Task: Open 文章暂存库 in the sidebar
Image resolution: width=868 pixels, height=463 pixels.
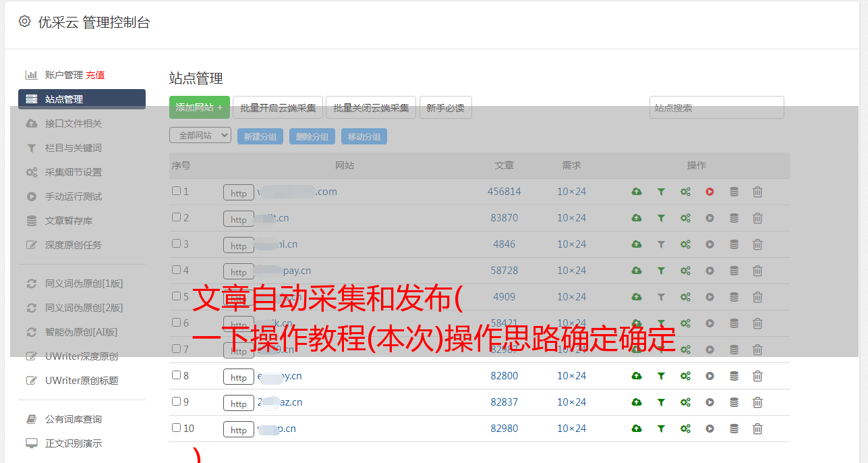Action: tap(69, 221)
